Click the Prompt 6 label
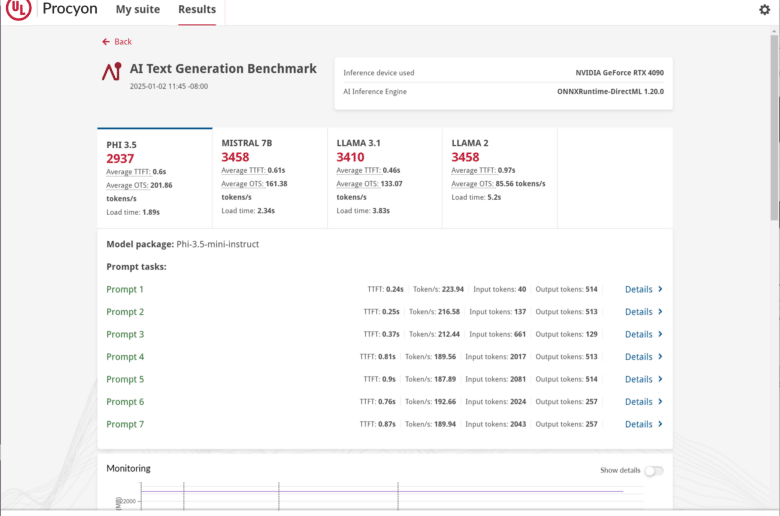Viewport: 780px width, 516px height. 125,402
